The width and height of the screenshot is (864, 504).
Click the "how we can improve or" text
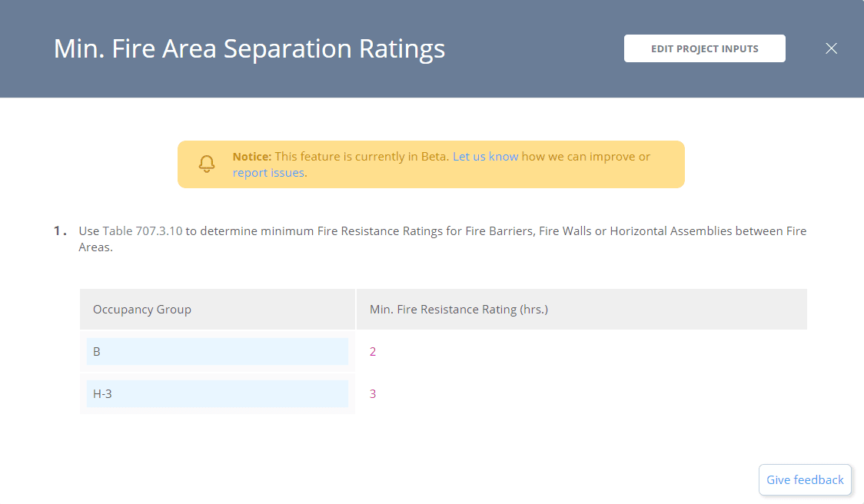586,157
